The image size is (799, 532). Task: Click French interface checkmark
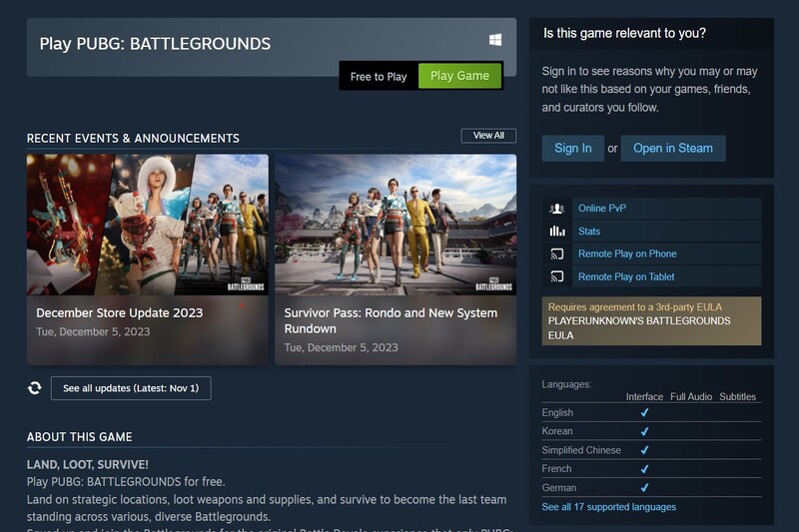click(644, 468)
